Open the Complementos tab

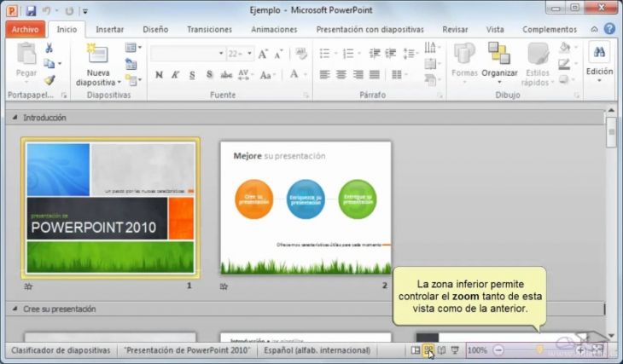pos(550,29)
